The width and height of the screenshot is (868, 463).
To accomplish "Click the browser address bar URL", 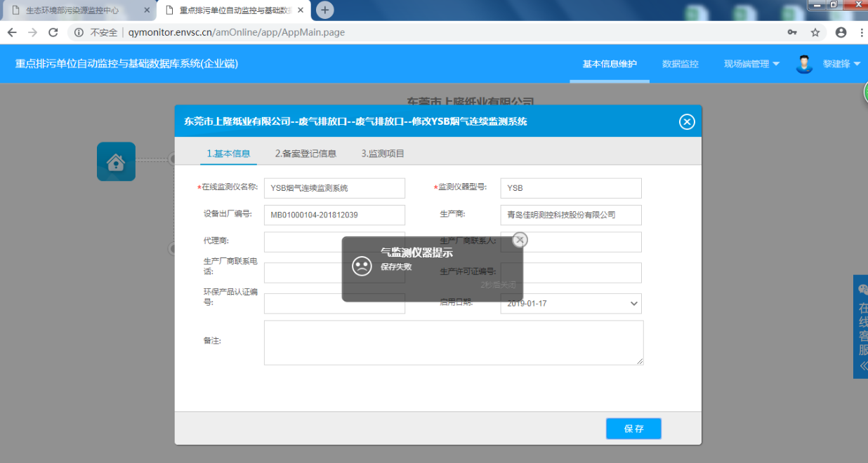I will pyautogui.click(x=237, y=32).
